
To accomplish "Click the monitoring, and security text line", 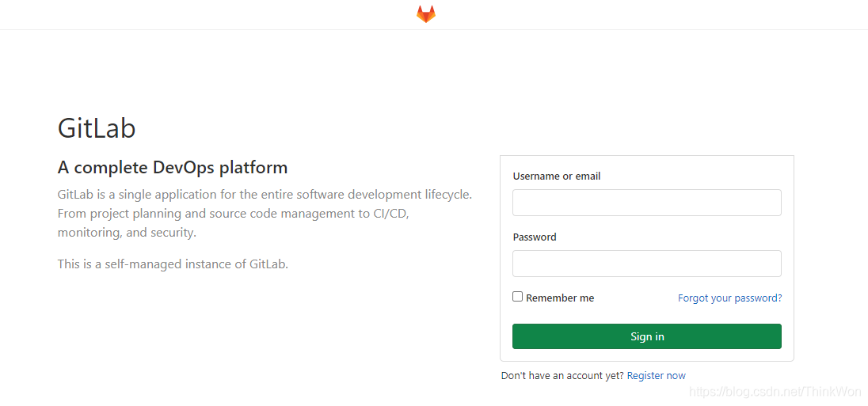I will tap(127, 233).
